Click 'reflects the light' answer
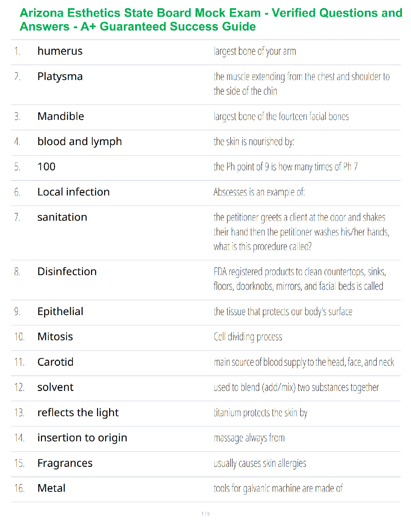This screenshot has width=411, height=532. tap(78, 413)
